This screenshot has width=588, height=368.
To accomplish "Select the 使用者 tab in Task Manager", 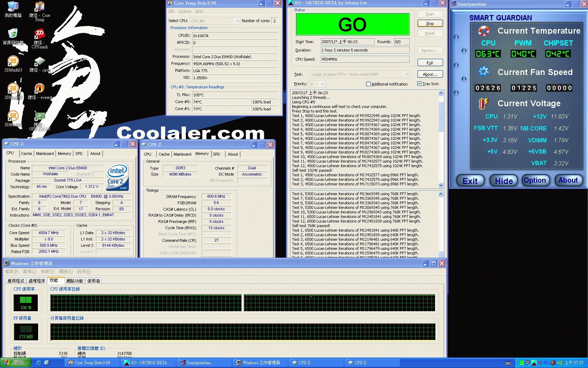I will pyautogui.click(x=93, y=281).
